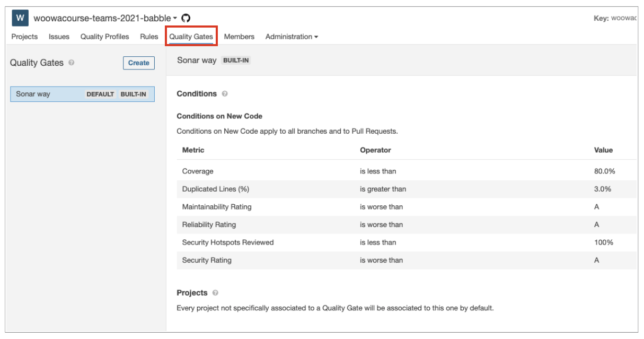644x339 pixels.
Task: Click the Quality Gates sidebar heading
Action: coord(37,63)
